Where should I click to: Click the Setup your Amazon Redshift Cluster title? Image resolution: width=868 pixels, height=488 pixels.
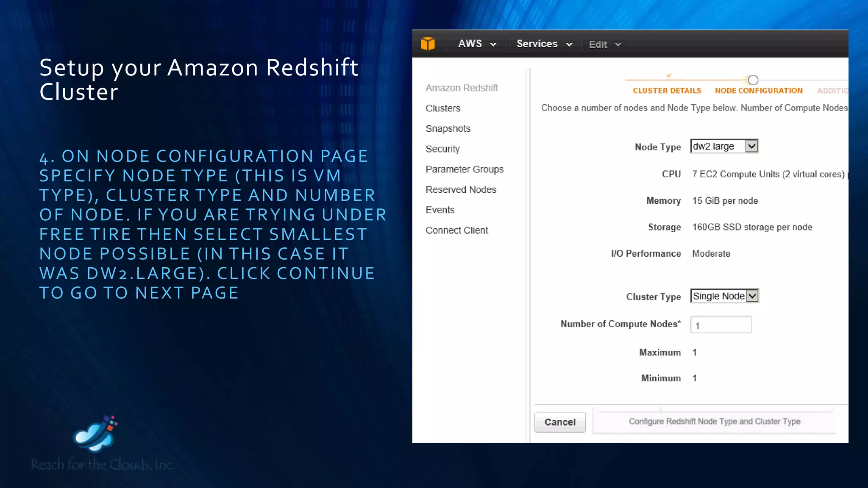click(x=199, y=79)
